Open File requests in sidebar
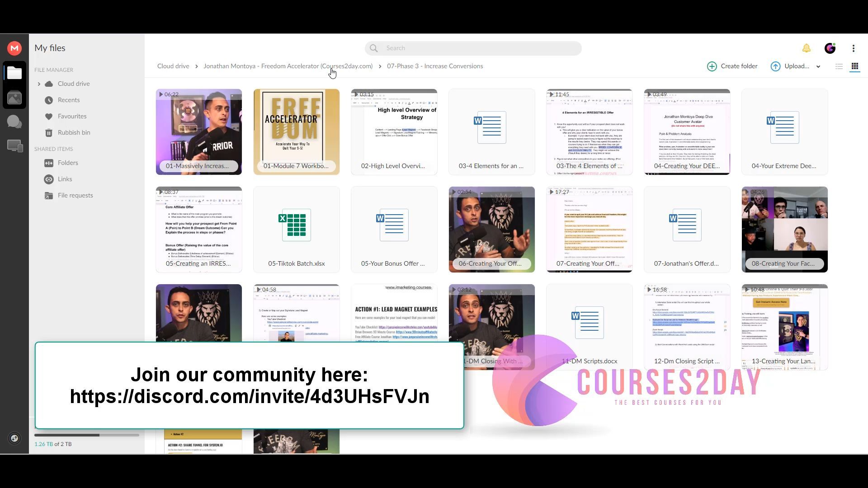Viewport: 868px width, 488px height. click(75, 195)
